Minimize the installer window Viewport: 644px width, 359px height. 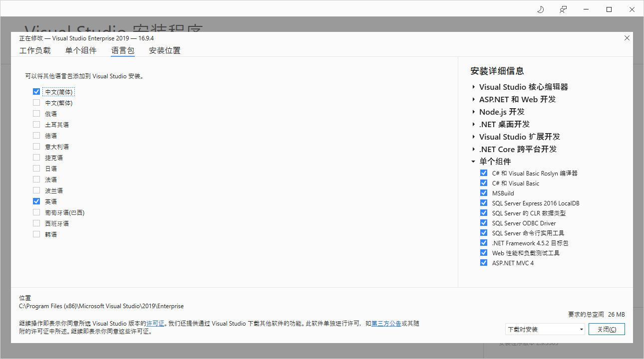tap(586, 9)
